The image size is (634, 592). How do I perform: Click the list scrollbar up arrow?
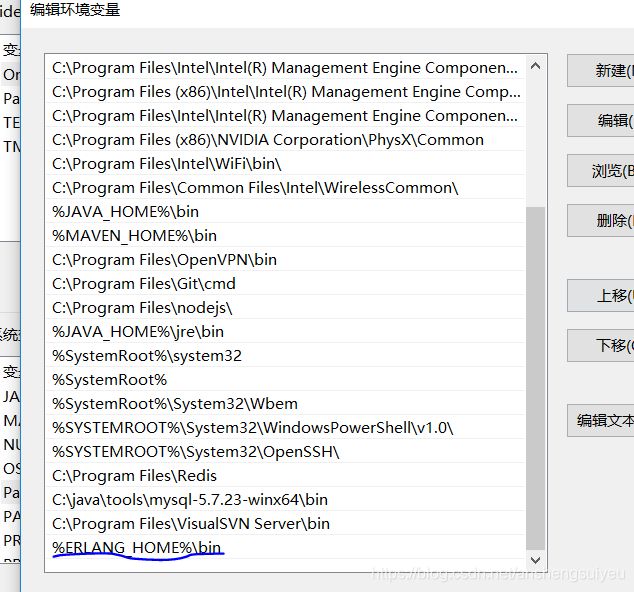click(535, 66)
